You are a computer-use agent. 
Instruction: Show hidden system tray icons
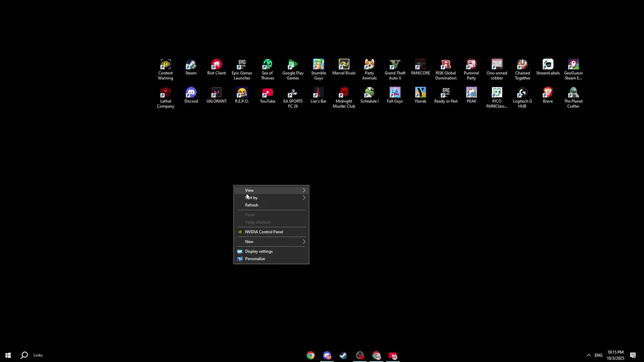(x=588, y=355)
